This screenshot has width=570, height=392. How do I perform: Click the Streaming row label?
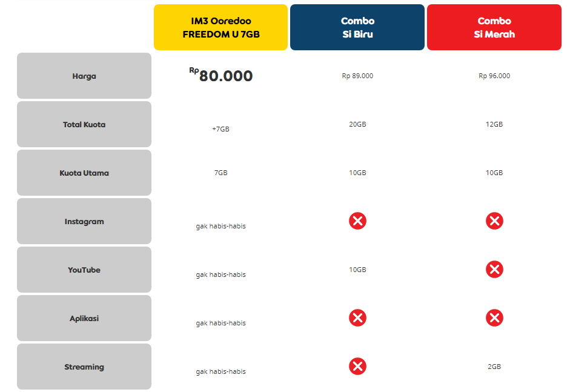[84, 367]
